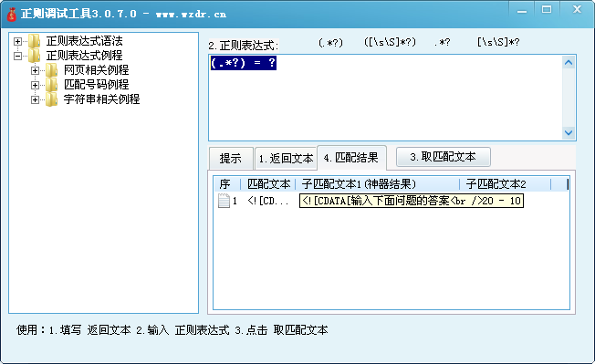The image size is (595, 364).
Task: Select 正则表达式语法 in the tree
Action: tap(84, 41)
